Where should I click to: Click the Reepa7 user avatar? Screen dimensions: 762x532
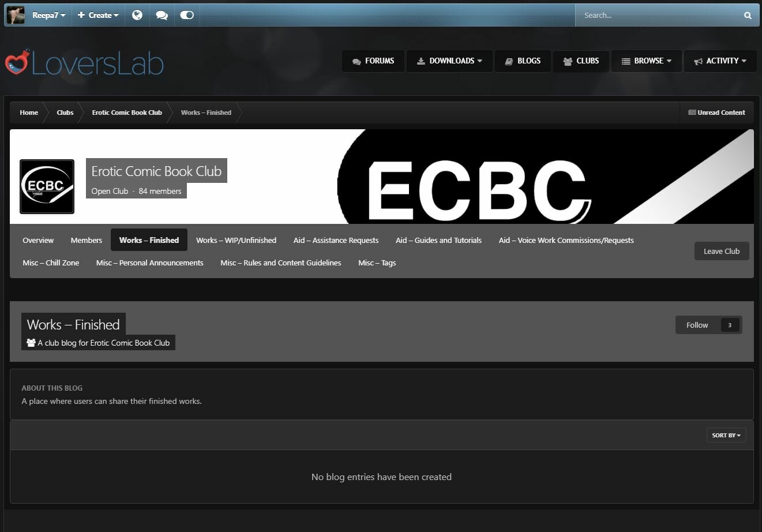point(16,15)
